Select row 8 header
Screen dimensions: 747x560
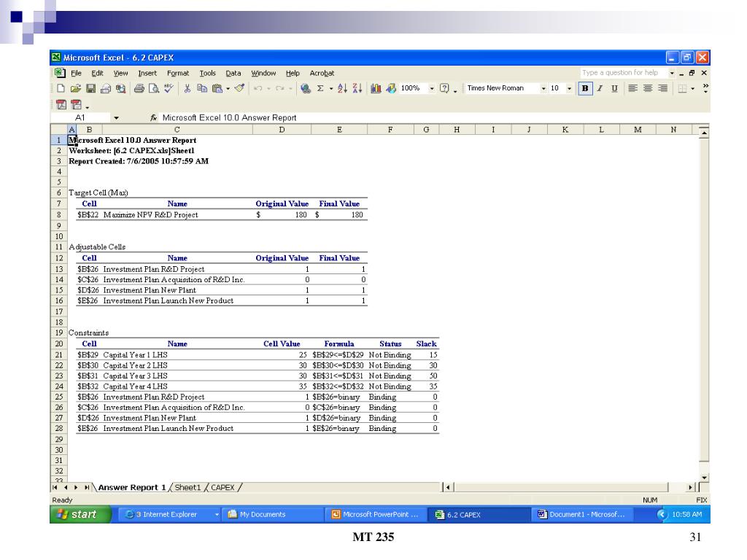click(x=59, y=215)
